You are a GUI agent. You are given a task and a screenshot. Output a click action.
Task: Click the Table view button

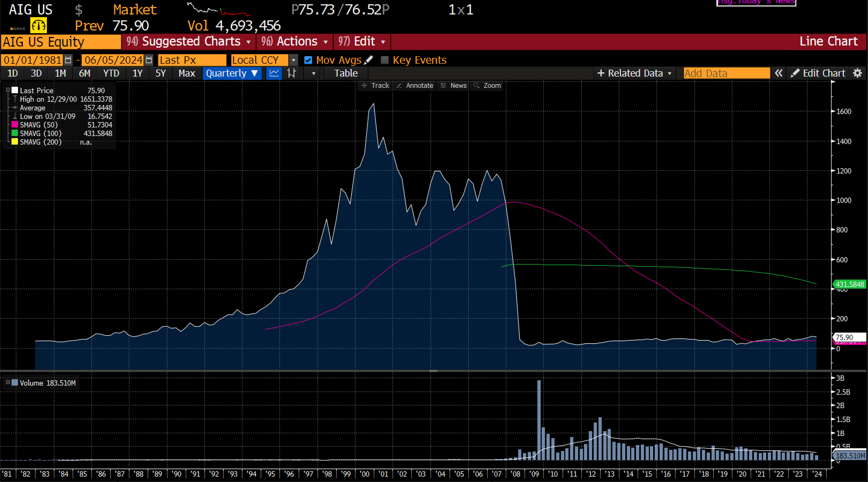(346, 73)
